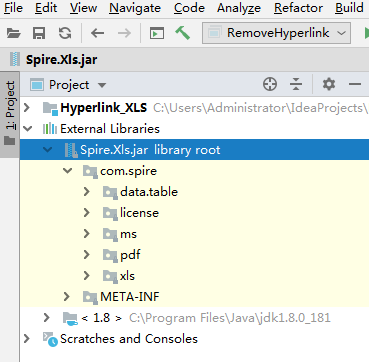Hide the Project panel with minus icon
This screenshot has height=362, width=369.
pyautogui.click(x=355, y=84)
